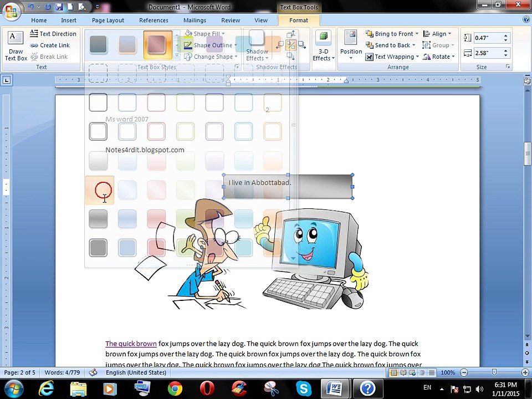The width and height of the screenshot is (532, 399).
Task: Undo the last action in Quick Access
Action: coord(31,7)
